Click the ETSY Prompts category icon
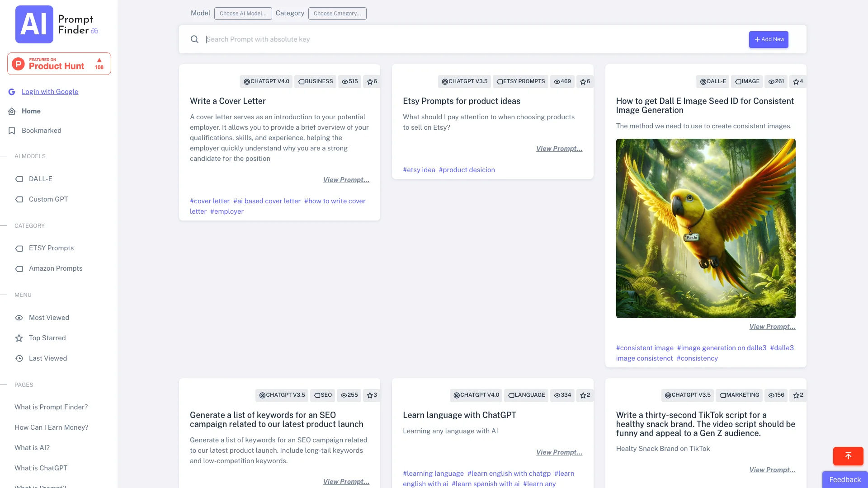The height and width of the screenshot is (488, 868). click(x=19, y=248)
